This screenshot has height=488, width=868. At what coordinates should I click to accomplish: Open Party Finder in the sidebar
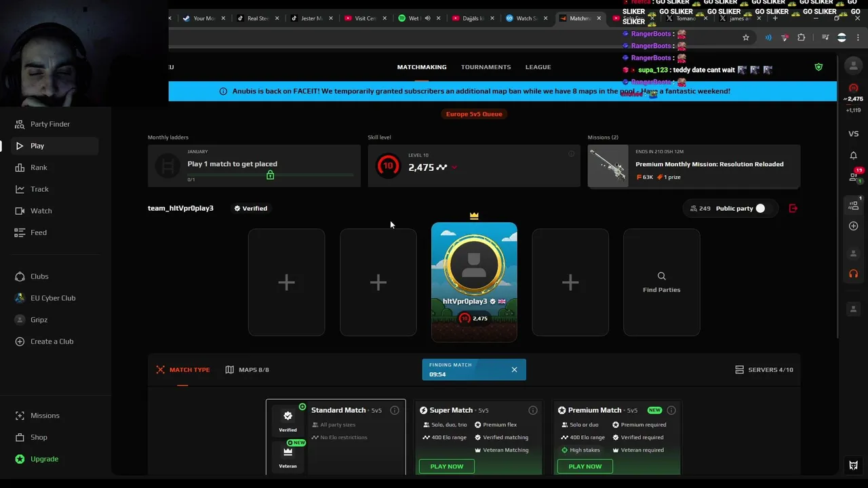pos(50,124)
